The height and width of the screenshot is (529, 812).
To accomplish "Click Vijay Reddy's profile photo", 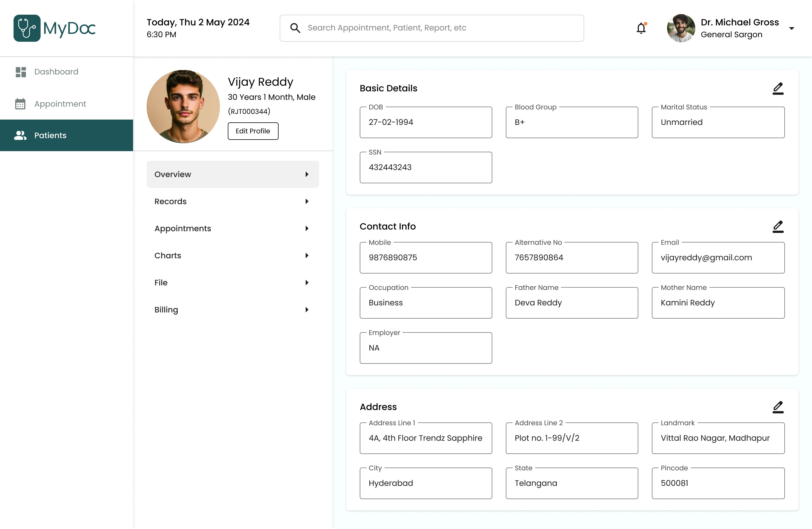I will click(183, 107).
